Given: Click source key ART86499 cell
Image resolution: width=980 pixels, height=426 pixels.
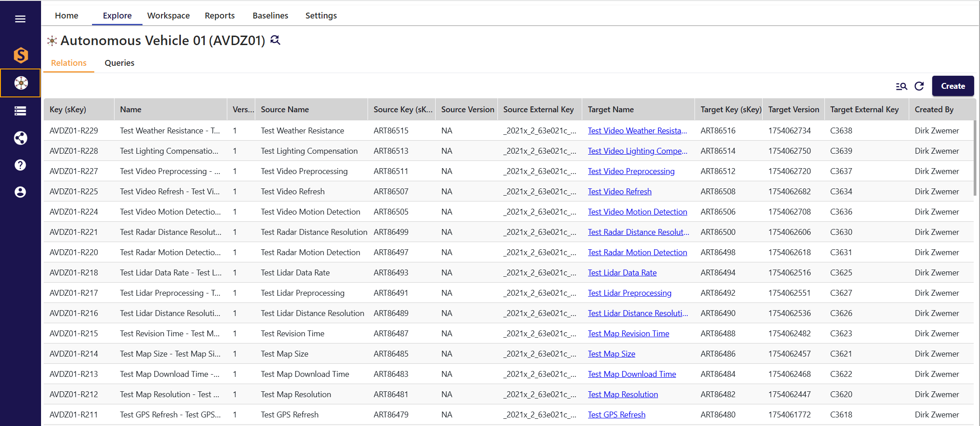Looking at the screenshot, I should click(x=391, y=232).
